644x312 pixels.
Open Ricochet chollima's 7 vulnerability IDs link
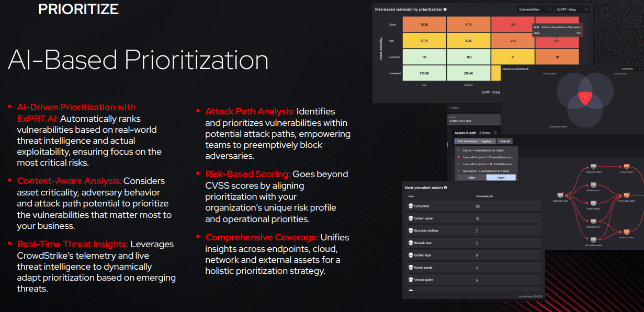[477, 230]
